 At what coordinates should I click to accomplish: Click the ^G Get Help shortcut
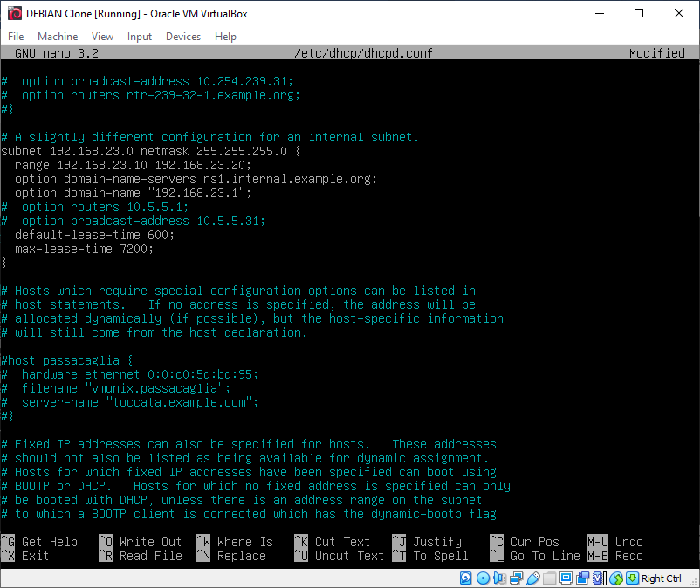pyautogui.click(x=39, y=542)
